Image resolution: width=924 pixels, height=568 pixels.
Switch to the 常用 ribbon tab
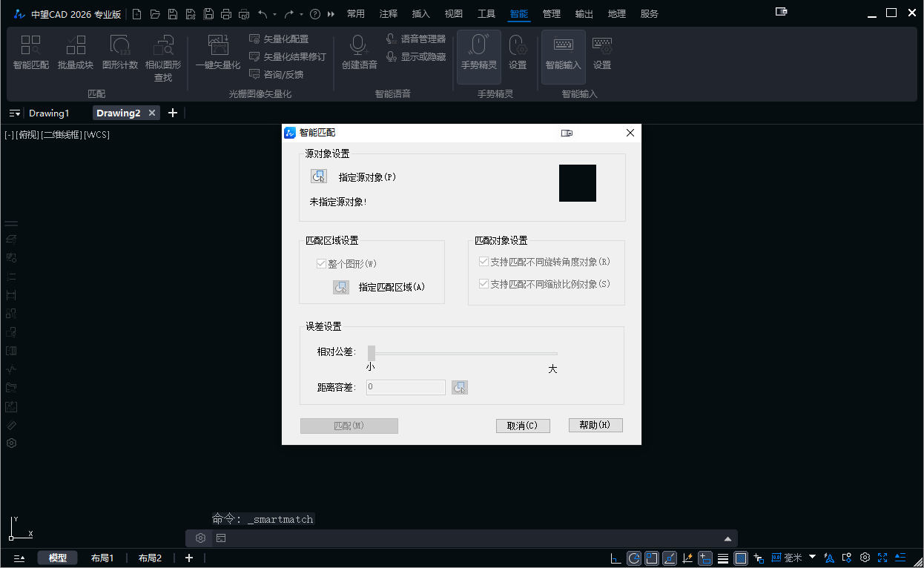coord(356,13)
